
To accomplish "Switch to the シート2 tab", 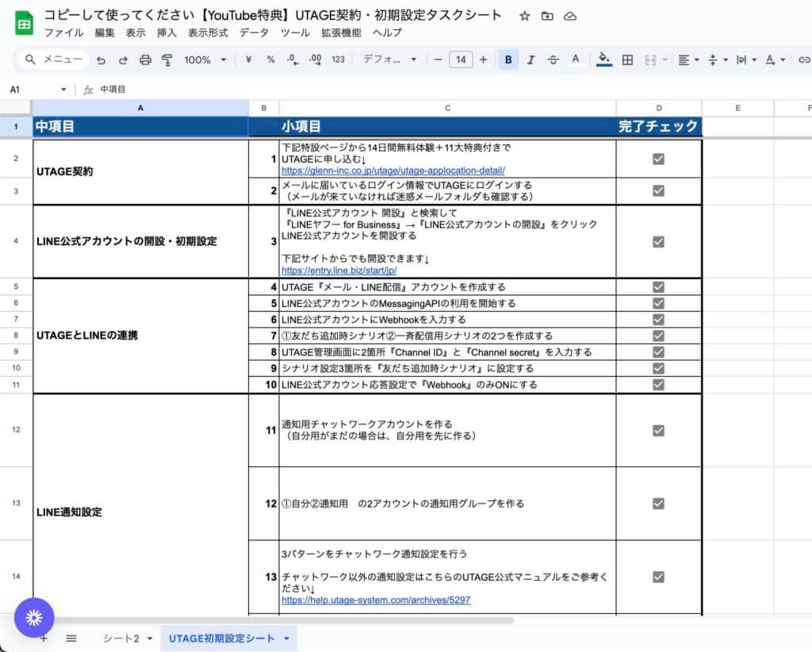I will [x=121, y=639].
